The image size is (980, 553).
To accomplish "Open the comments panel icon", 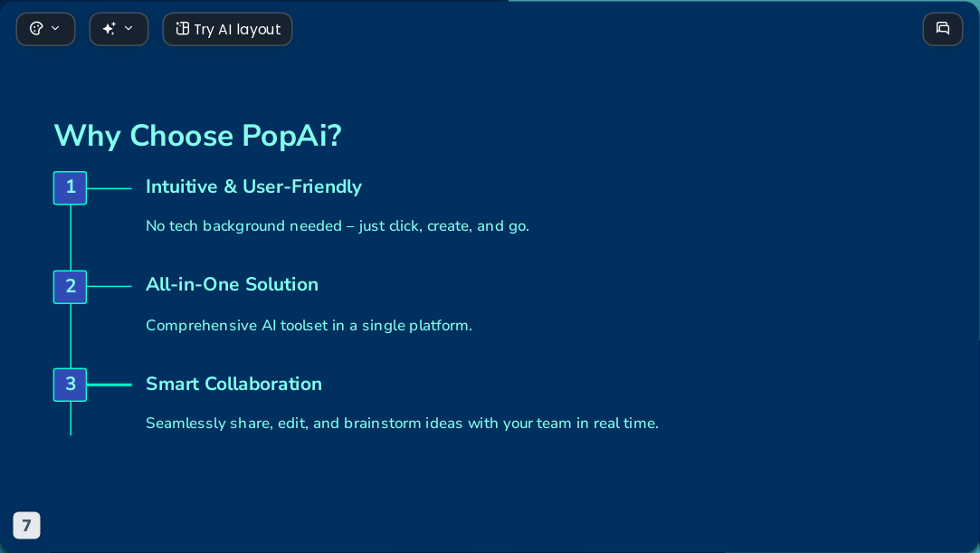I will [943, 29].
